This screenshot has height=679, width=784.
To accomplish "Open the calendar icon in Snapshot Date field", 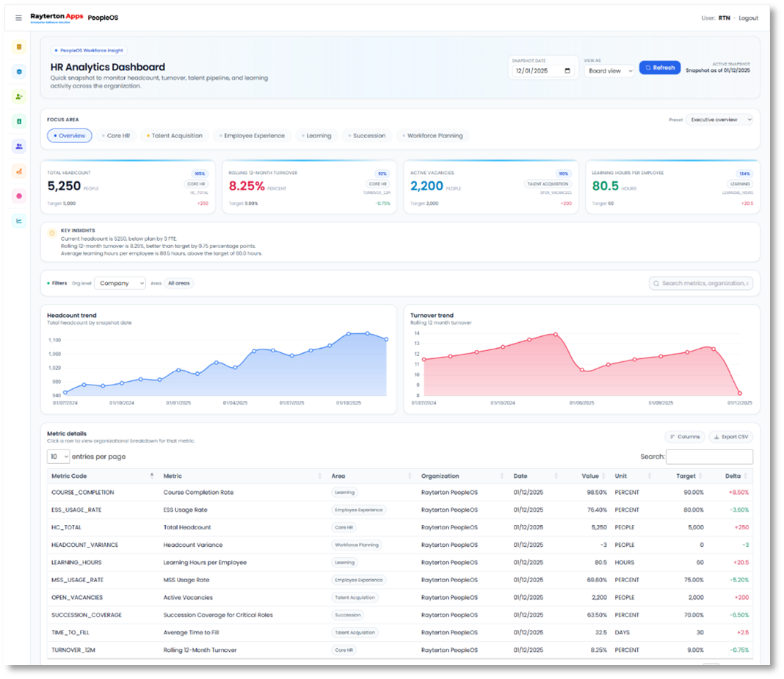I will (x=567, y=69).
